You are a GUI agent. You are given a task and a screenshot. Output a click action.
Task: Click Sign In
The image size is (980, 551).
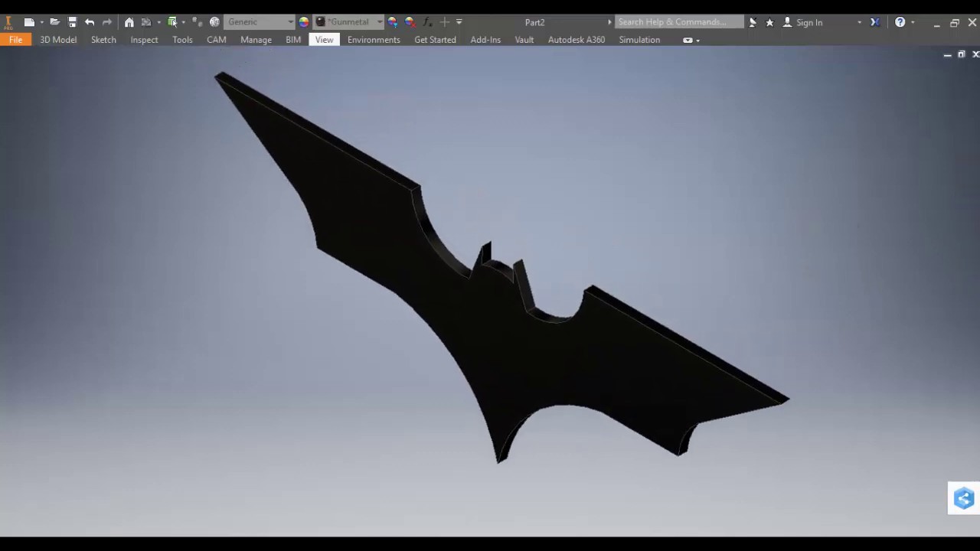pos(809,23)
